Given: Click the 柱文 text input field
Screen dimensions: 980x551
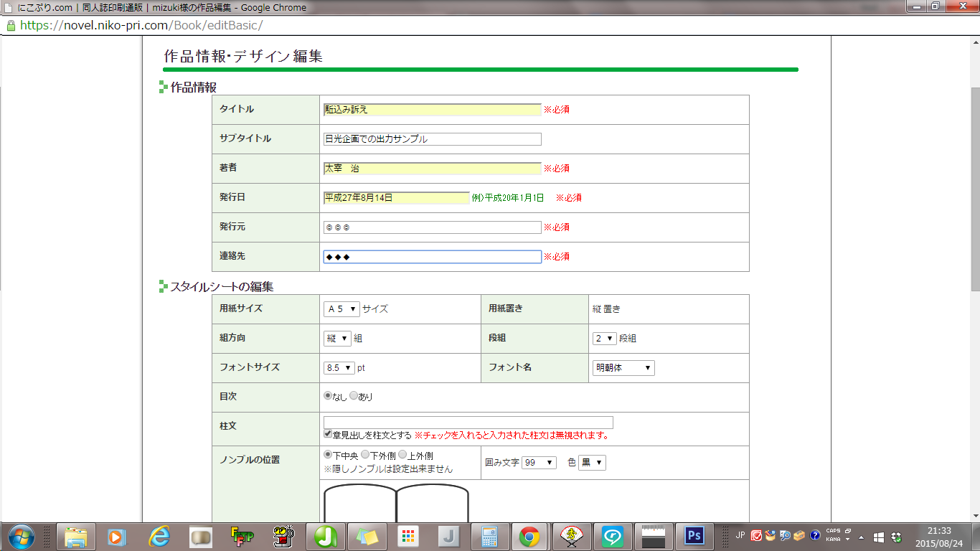Looking at the screenshot, I should (468, 422).
